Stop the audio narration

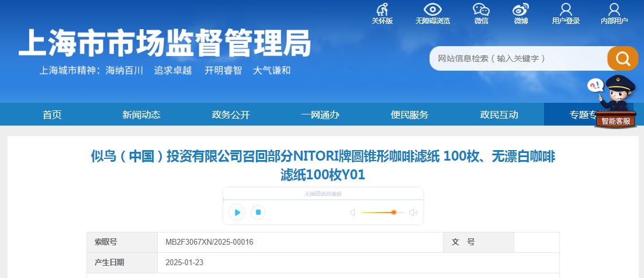pyautogui.click(x=258, y=213)
